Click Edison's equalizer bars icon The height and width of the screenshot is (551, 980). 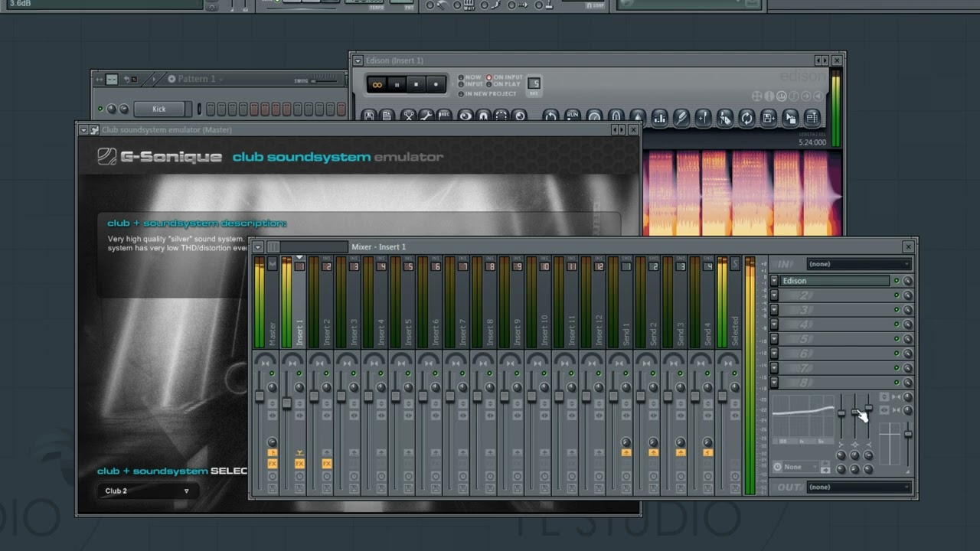tap(659, 118)
